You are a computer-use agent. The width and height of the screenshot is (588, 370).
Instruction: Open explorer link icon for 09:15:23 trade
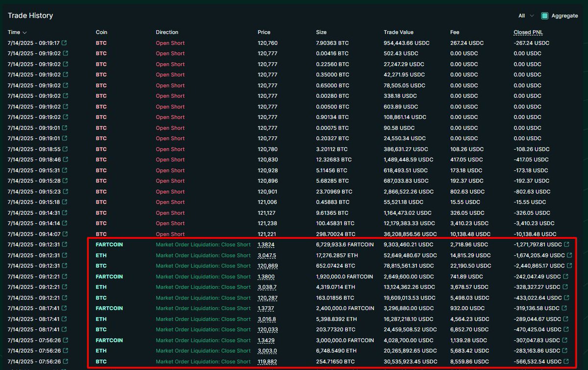[x=65, y=192]
